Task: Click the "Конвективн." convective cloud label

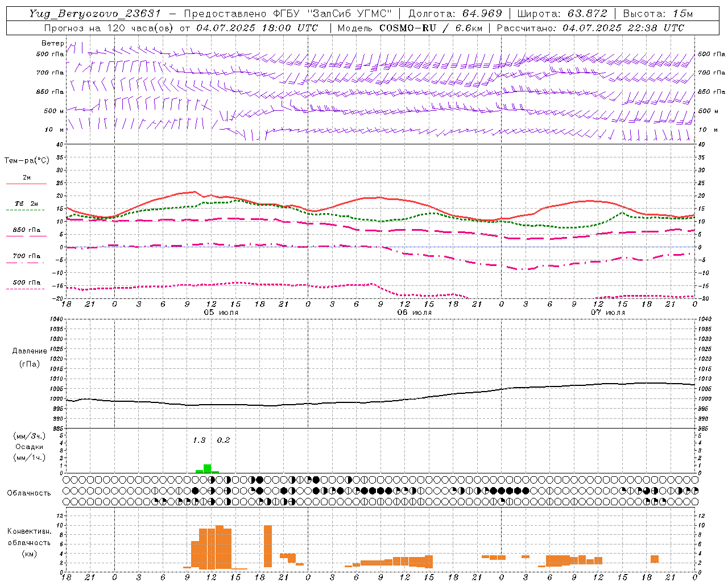Action: (30, 531)
